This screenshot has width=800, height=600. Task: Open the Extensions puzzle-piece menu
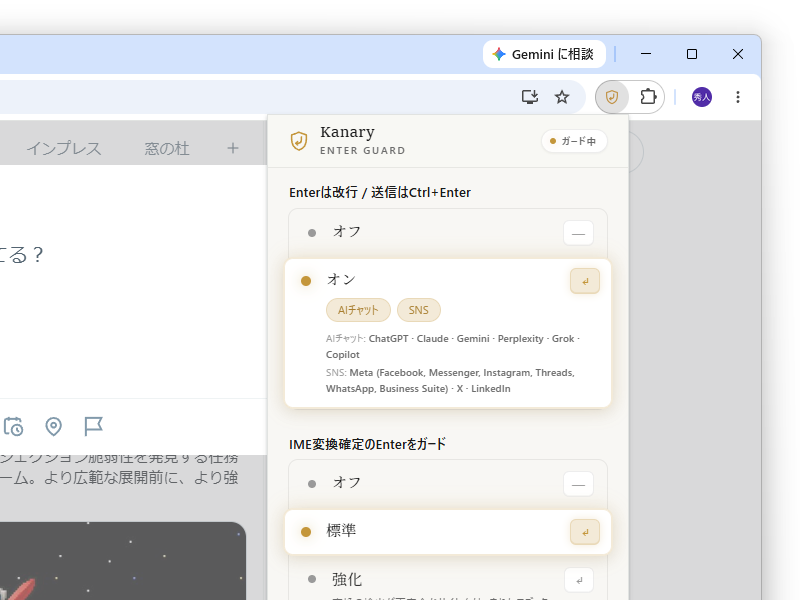point(648,96)
